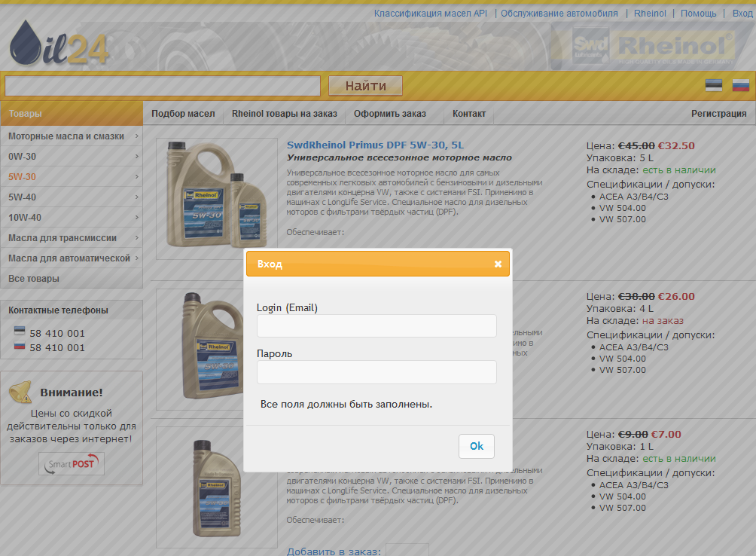Click the €32.50 discounted price
The width and height of the screenshot is (756, 556).
[676, 145]
